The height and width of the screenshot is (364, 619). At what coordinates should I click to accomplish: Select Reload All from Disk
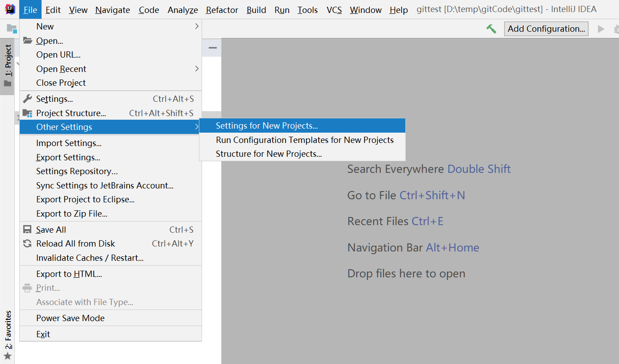[x=110, y=243]
